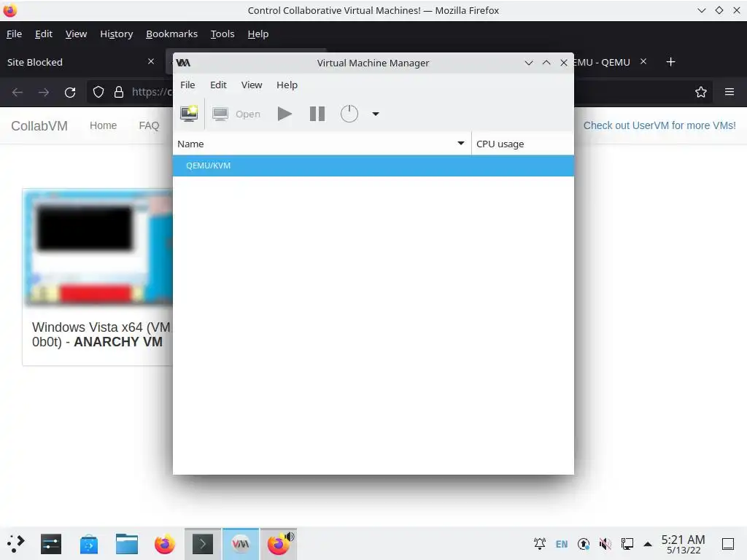Viewport: 747px width, 560px height.
Task: Open the network connections tray icon
Action: tap(627, 544)
